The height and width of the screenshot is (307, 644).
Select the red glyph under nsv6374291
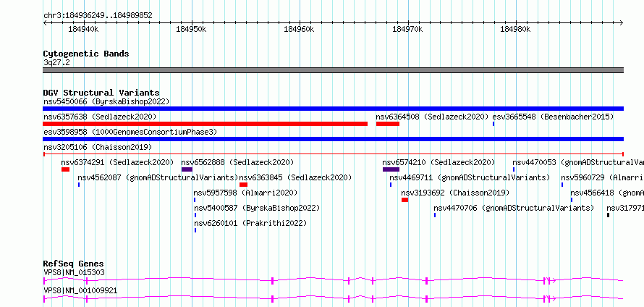[65, 169]
